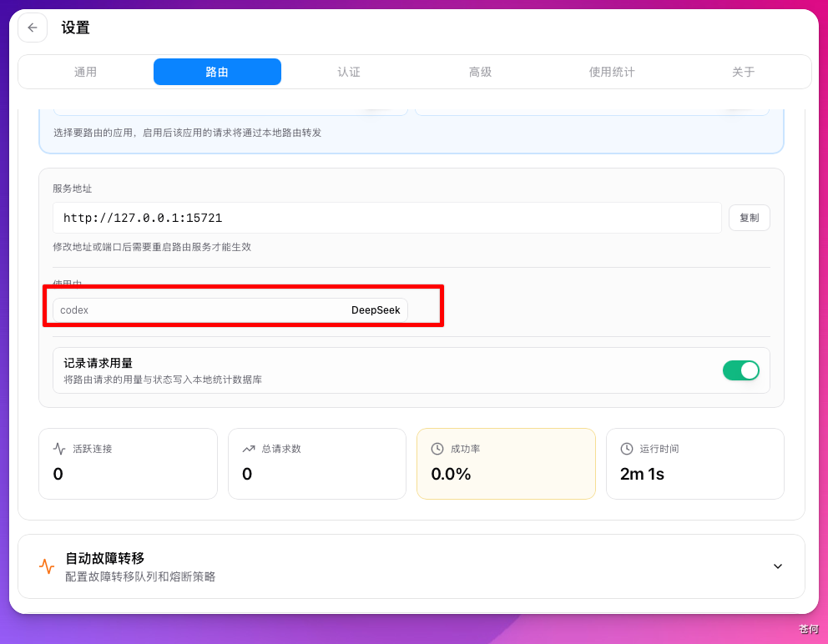Open the 认证 tab
Viewport: 828px width, 644px height.
pyautogui.click(x=349, y=72)
